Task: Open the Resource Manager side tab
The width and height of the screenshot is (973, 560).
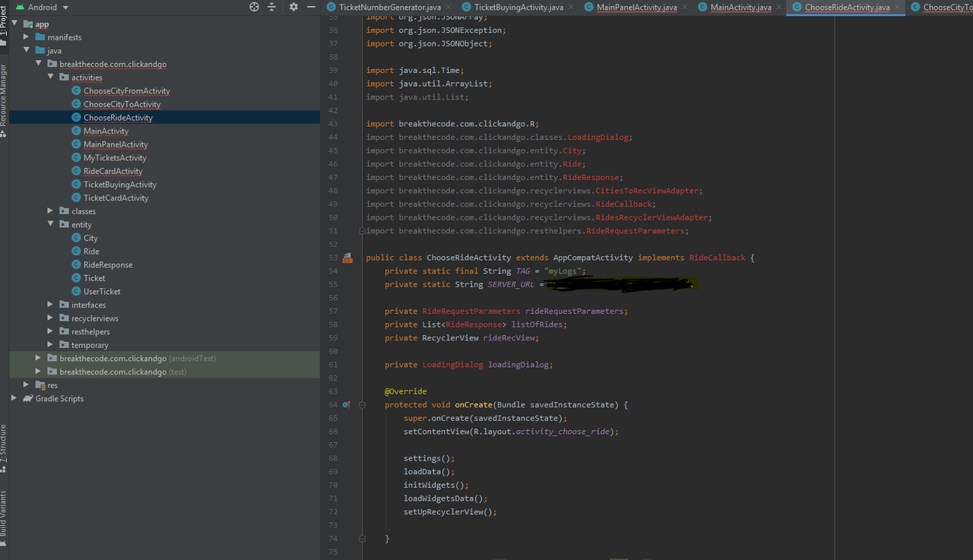Action: 4,100
